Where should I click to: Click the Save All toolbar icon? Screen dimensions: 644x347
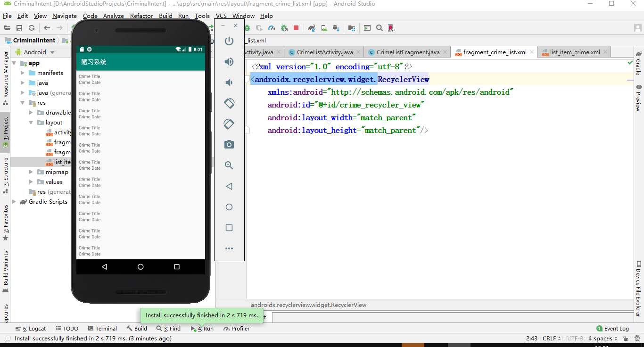(x=19, y=28)
